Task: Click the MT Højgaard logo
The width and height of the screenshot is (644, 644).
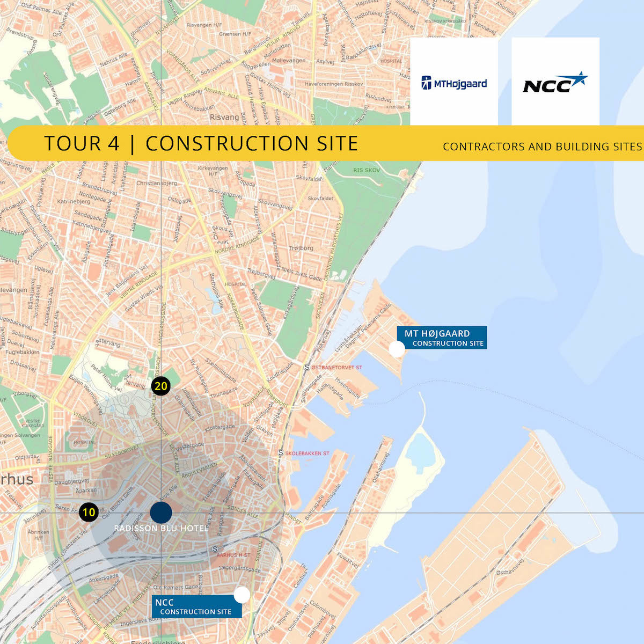Action: 454,83
